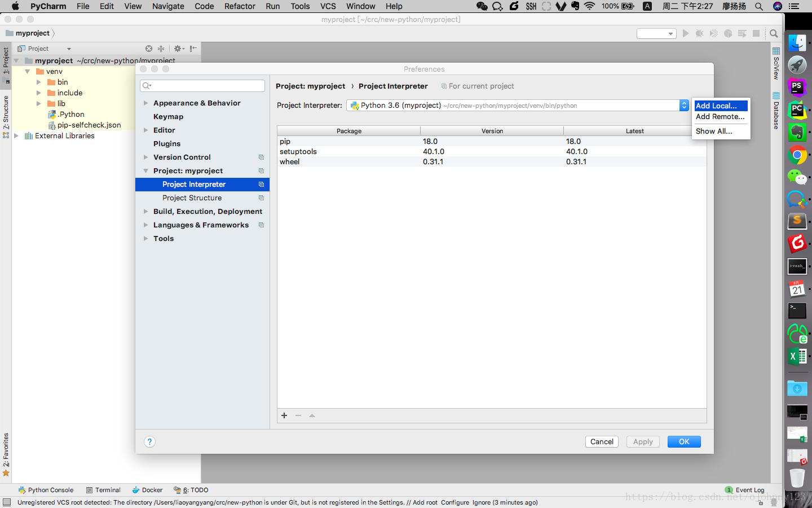The width and height of the screenshot is (812, 508).
Task: Open the Python Console tool window
Action: 46,490
